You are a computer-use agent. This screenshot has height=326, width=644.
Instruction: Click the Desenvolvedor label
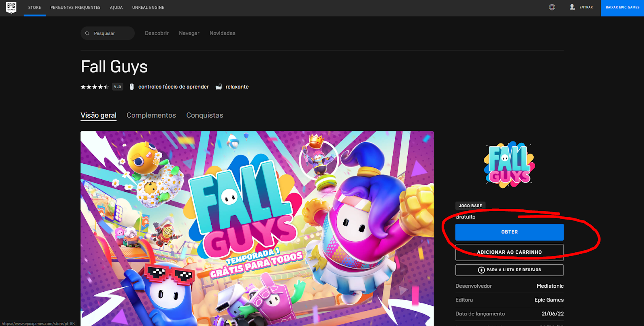[x=473, y=286]
